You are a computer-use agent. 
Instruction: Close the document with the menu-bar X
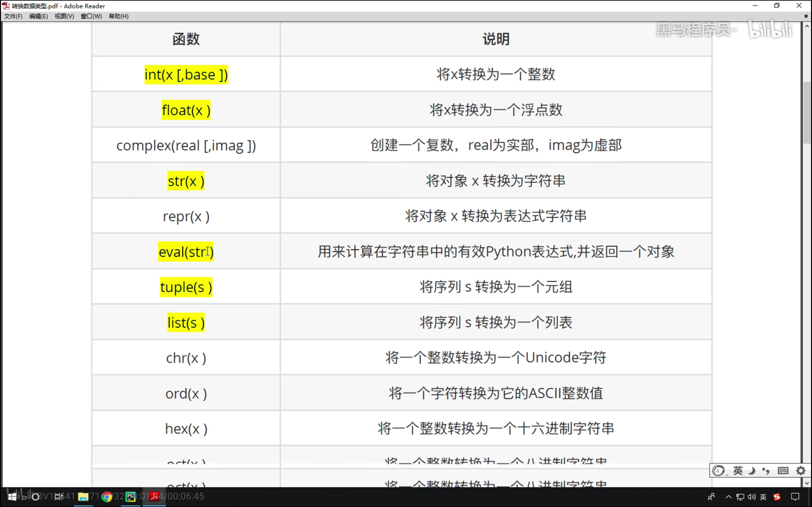(806, 16)
